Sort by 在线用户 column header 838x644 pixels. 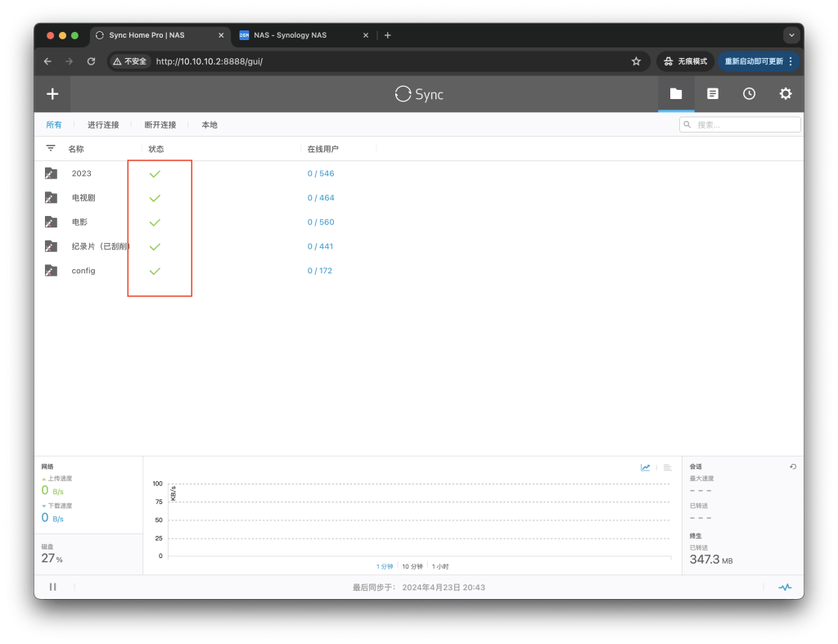click(x=322, y=149)
